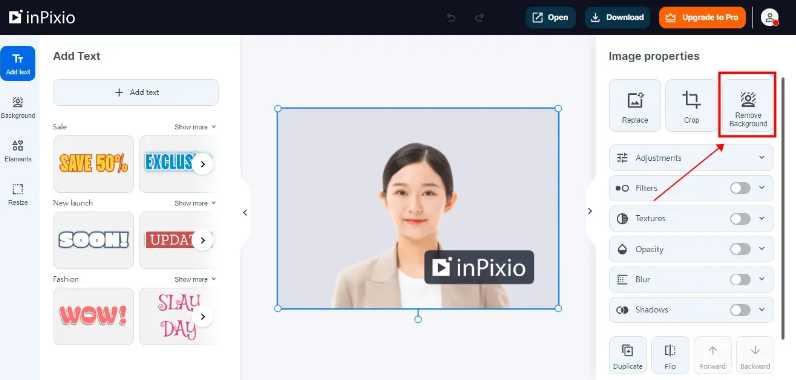Click the + Add text button
The width and height of the screenshot is (796, 380).
[x=136, y=92]
